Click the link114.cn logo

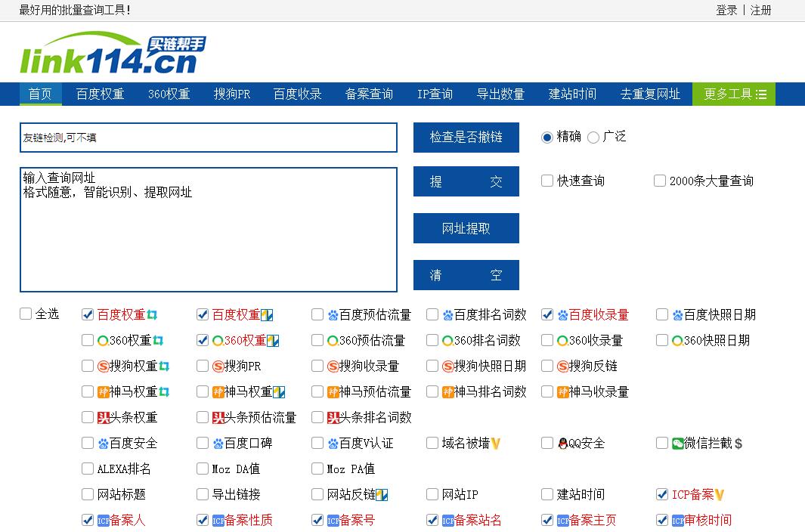[x=112, y=54]
